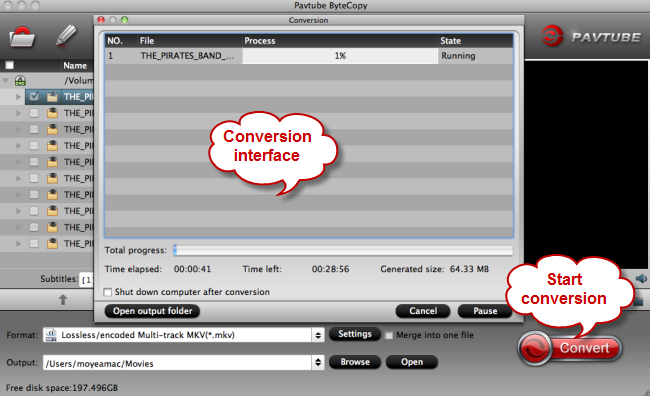Open the Output path dropdown arrow
The image size is (650, 396).
[x=318, y=362]
